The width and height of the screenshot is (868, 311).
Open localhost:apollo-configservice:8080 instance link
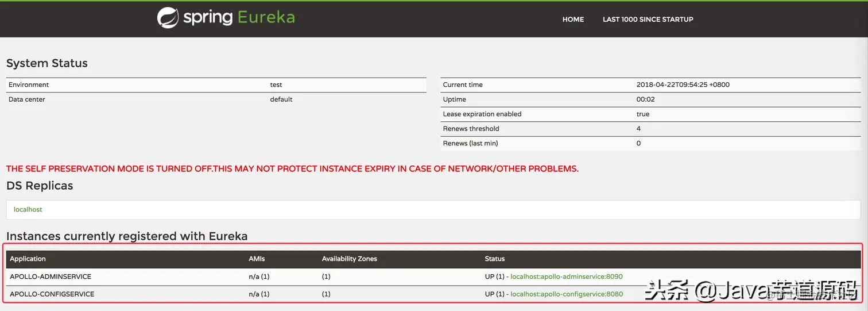pyautogui.click(x=566, y=294)
